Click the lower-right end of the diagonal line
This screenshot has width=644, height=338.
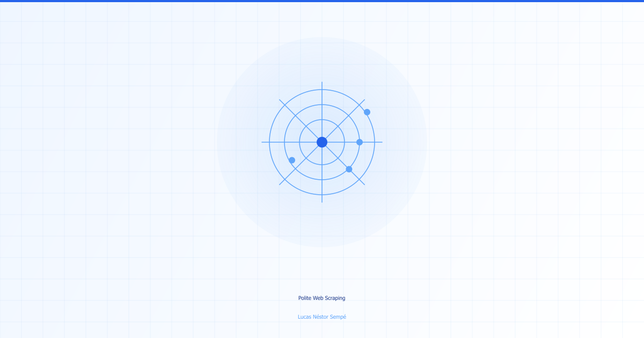(364, 184)
